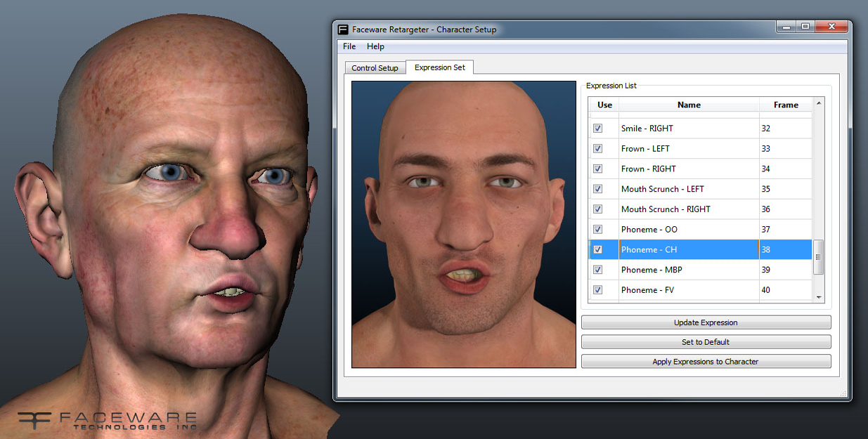Uncheck the Phoneme - FV checkbox
This screenshot has height=439, width=868.
pyautogui.click(x=597, y=290)
